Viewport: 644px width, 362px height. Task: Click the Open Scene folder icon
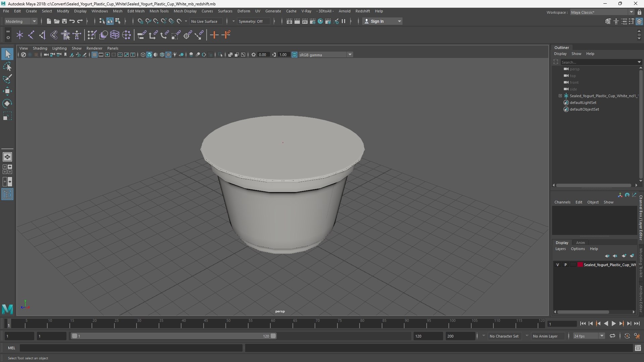56,21
